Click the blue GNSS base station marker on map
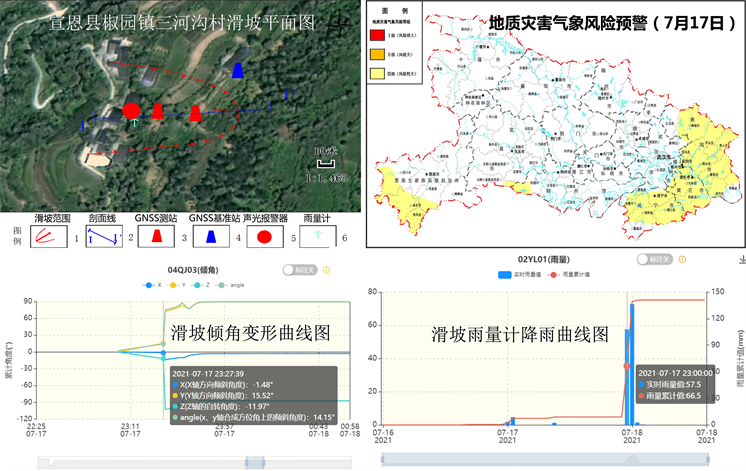This screenshot has width=746, height=471. (238, 70)
